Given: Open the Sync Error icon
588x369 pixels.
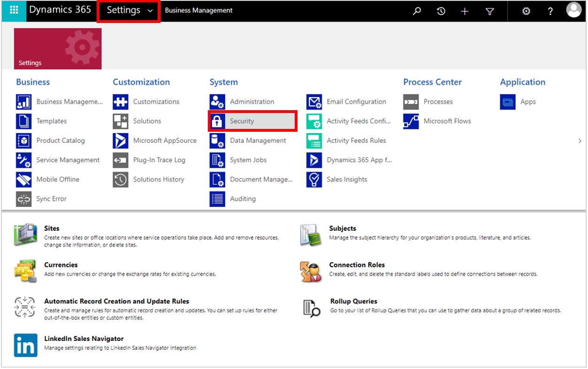Looking at the screenshot, I should pos(24,199).
